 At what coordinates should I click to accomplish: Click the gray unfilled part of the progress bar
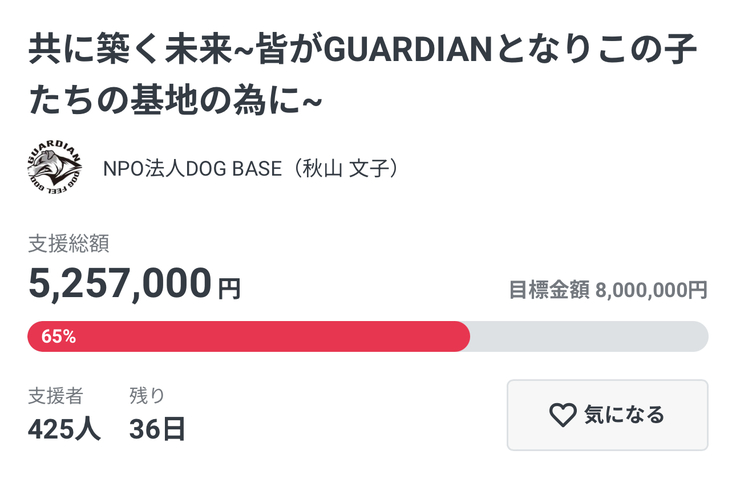588,337
